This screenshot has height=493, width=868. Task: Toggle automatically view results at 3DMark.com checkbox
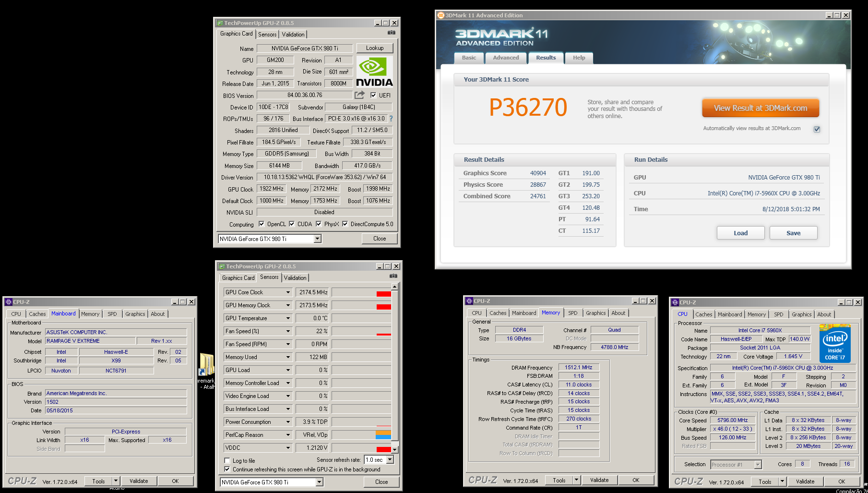coord(817,129)
